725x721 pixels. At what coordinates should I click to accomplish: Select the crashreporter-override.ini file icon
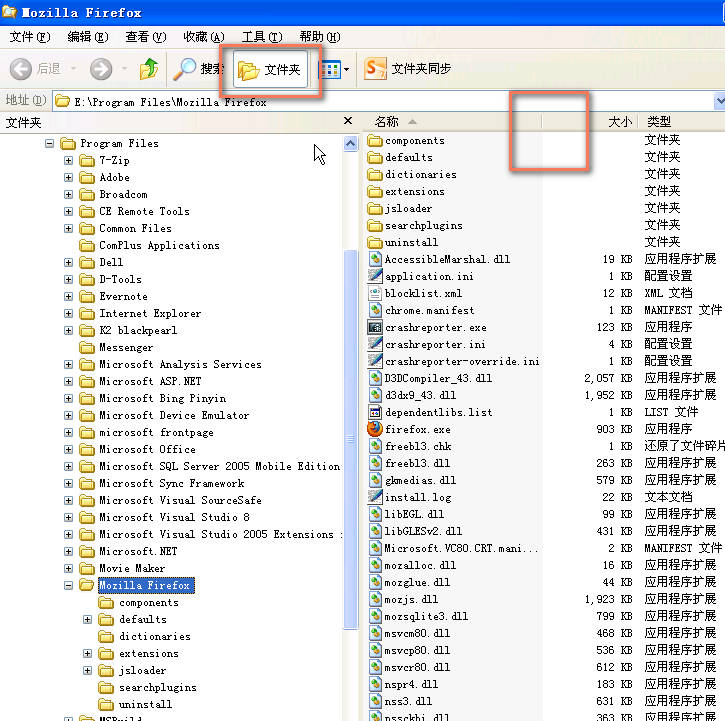tap(375, 361)
